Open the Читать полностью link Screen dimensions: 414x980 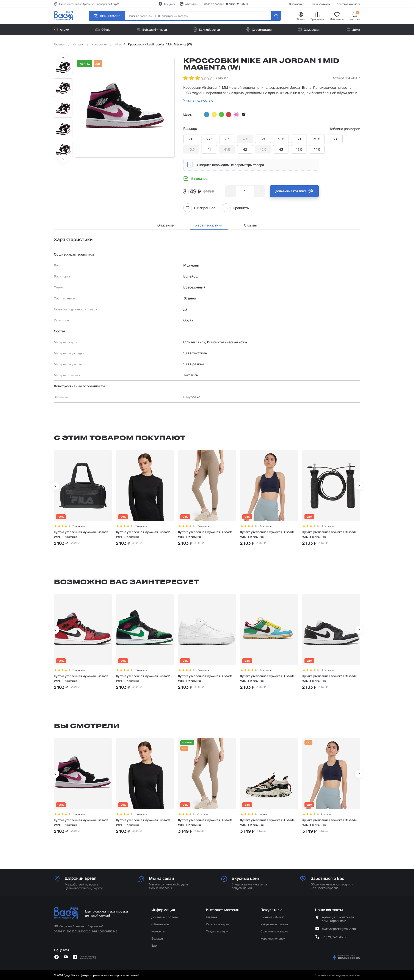[x=198, y=101]
